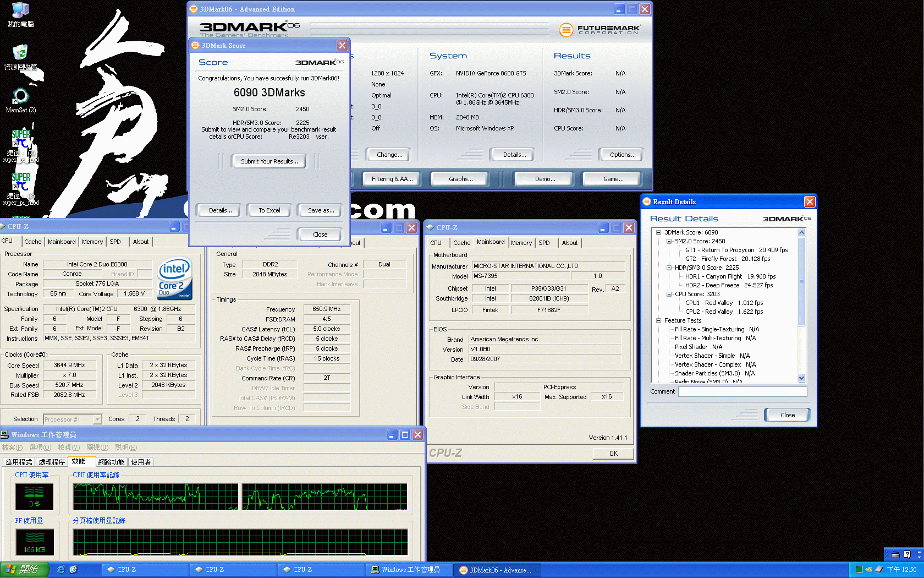Open the 檔案(F) menu in Task Manager
This screenshot has height=578, width=924.
tap(12, 448)
